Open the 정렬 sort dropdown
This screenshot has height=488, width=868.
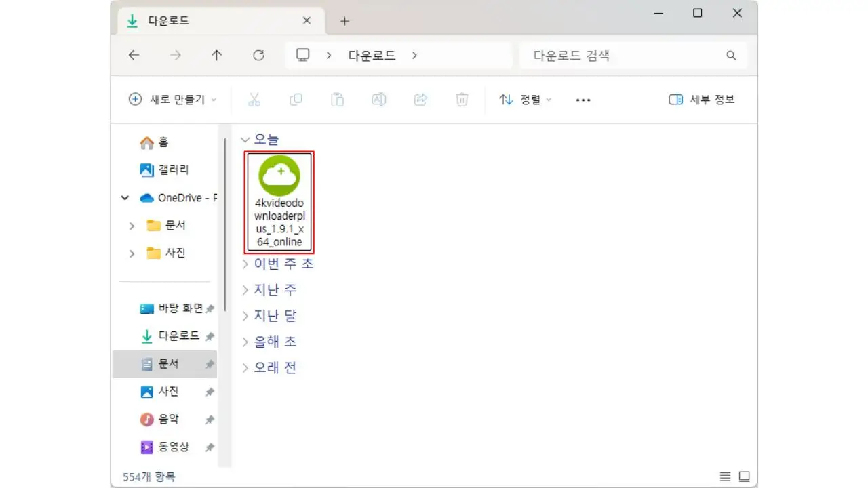coord(526,100)
